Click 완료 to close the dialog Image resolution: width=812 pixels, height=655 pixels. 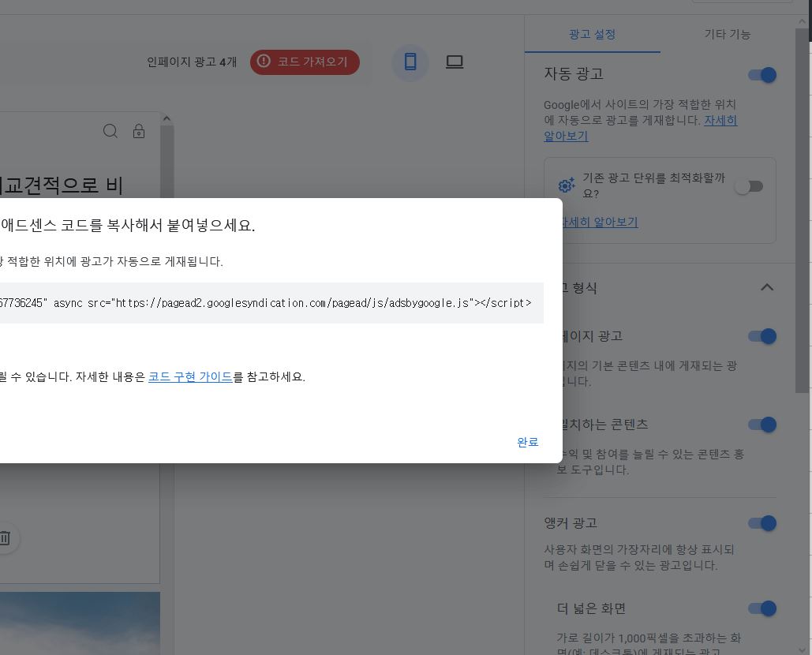point(528,442)
